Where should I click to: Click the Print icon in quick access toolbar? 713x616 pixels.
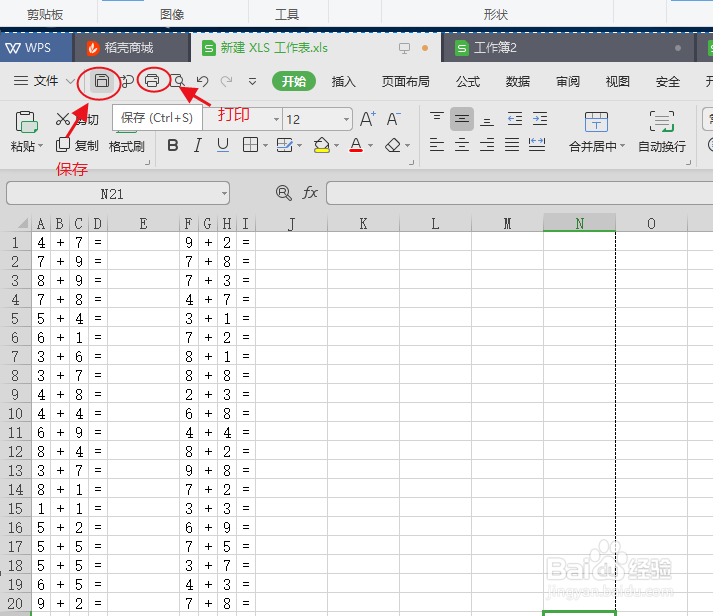click(152, 81)
